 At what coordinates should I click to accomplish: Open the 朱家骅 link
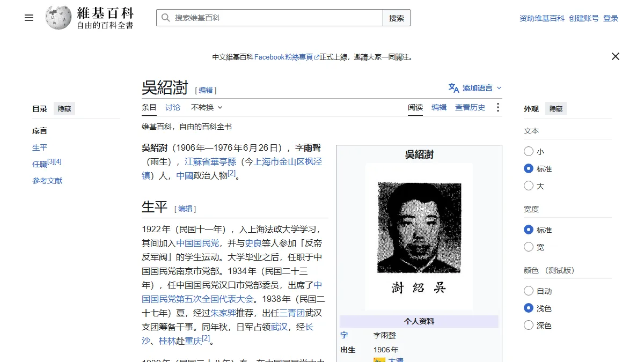(x=223, y=313)
